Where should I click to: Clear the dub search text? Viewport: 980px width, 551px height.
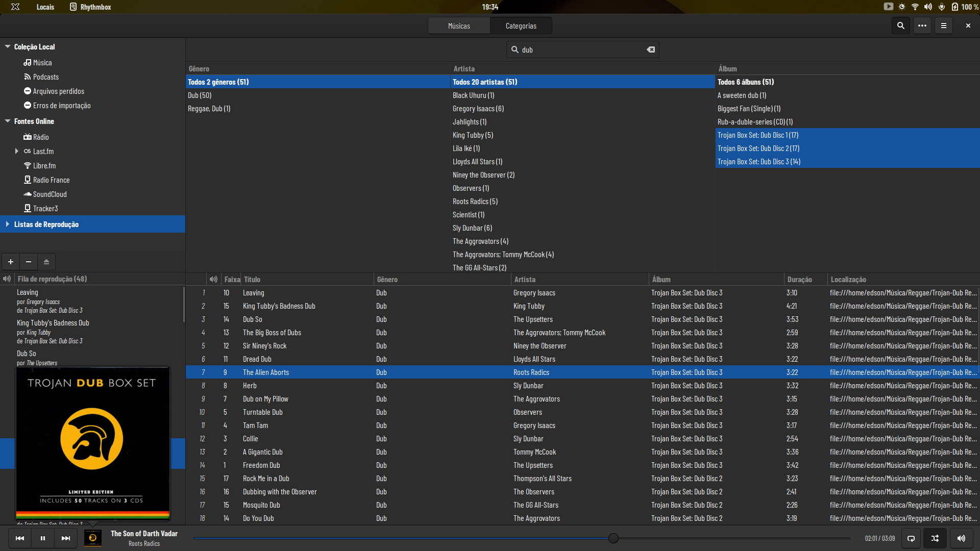(651, 49)
